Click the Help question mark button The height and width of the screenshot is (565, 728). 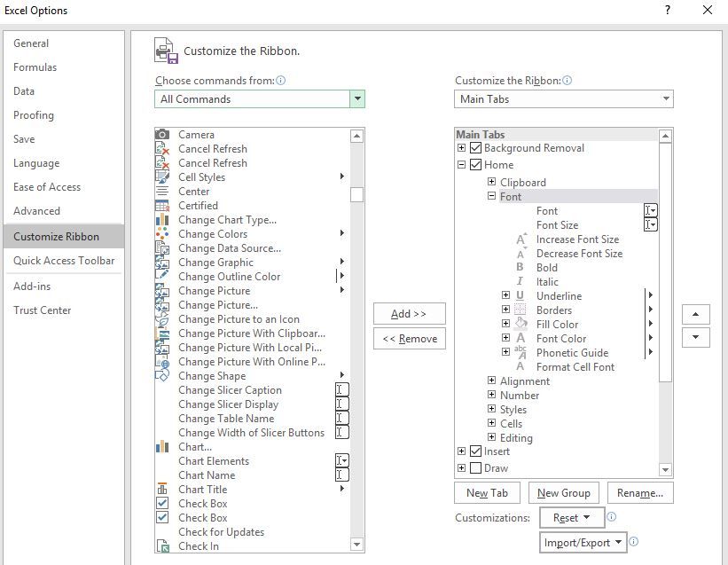(667, 10)
